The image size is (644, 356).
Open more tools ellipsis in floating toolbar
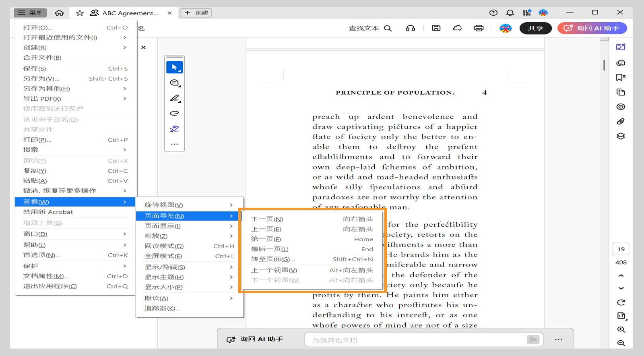[174, 144]
